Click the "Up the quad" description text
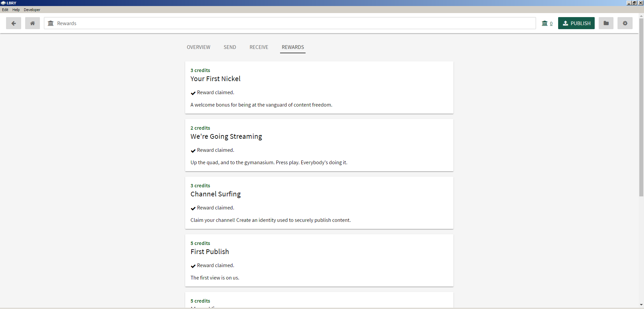Viewport: 644px width, 309px height. pos(269,163)
